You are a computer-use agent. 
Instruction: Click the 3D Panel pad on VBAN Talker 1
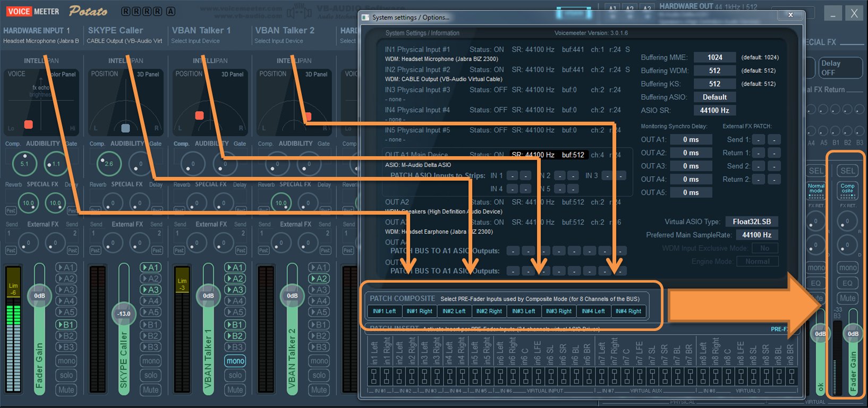[210, 103]
